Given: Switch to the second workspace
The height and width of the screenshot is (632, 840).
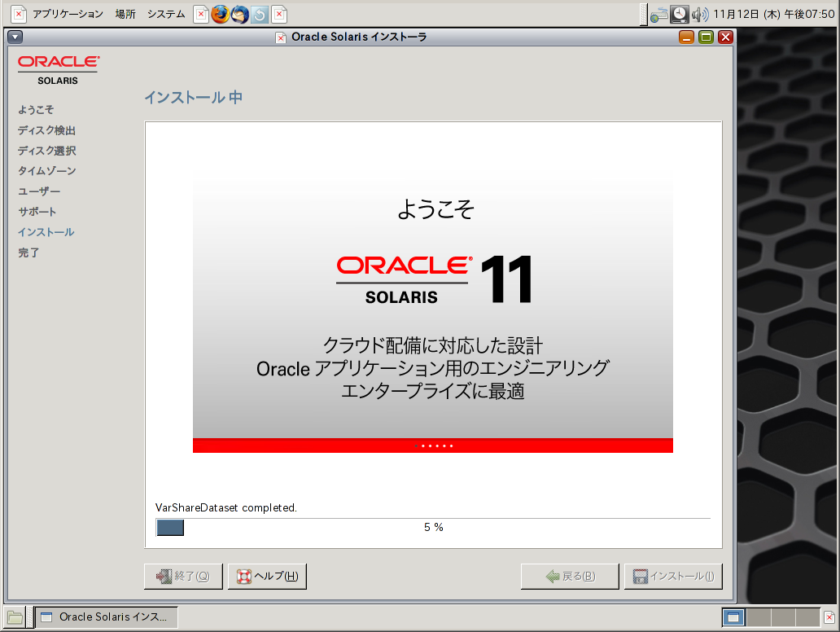Looking at the screenshot, I should tap(759, 617).
